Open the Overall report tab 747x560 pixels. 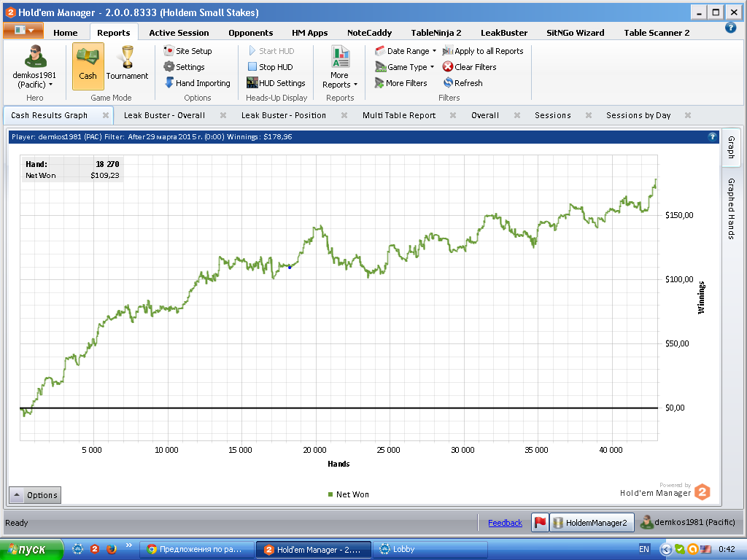click(485, 115)
